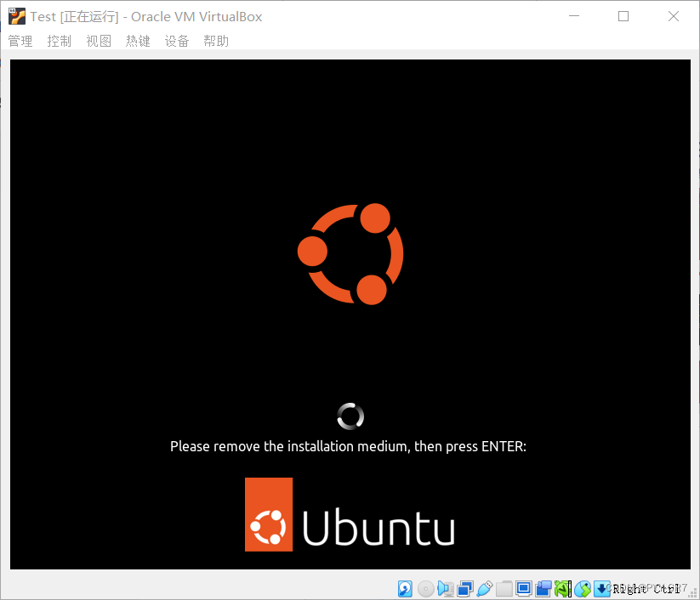Click the Right Ctrl host key label
This screenshot has width=700, height=600.
coord(646,589)
